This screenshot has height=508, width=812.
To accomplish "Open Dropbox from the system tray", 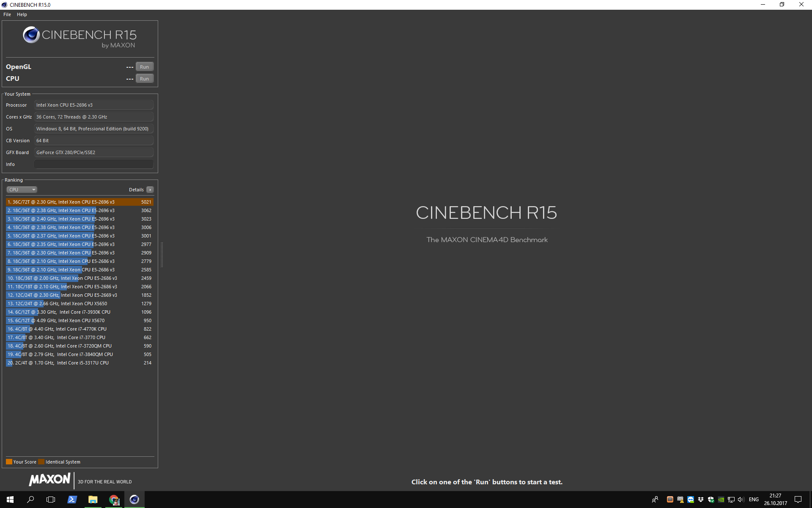I will click(x=701, y=500).
